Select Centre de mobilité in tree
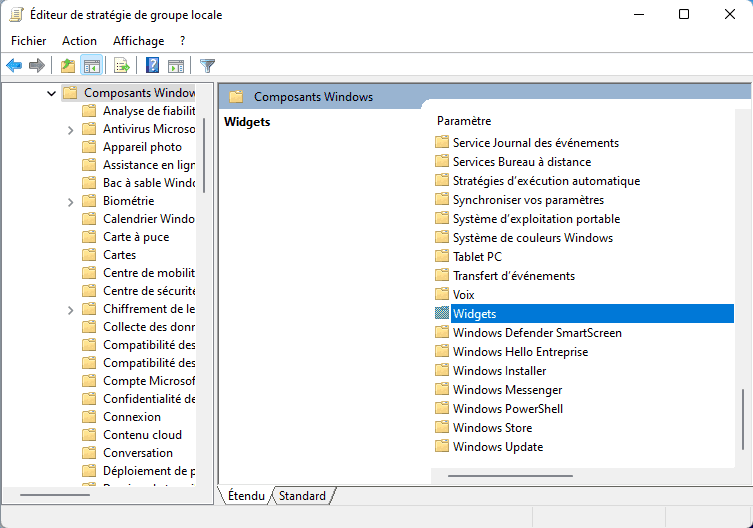The image size is (753, 528). coord(149,272)
